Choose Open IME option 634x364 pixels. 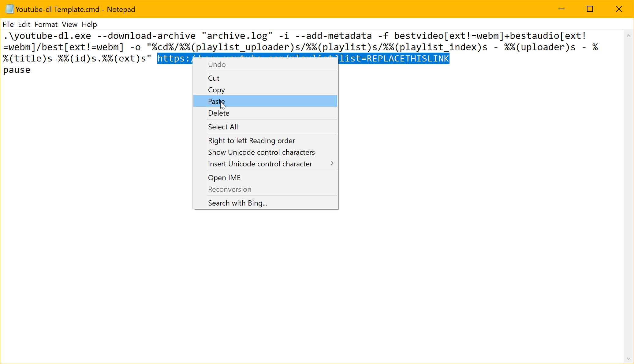[265, 178]
